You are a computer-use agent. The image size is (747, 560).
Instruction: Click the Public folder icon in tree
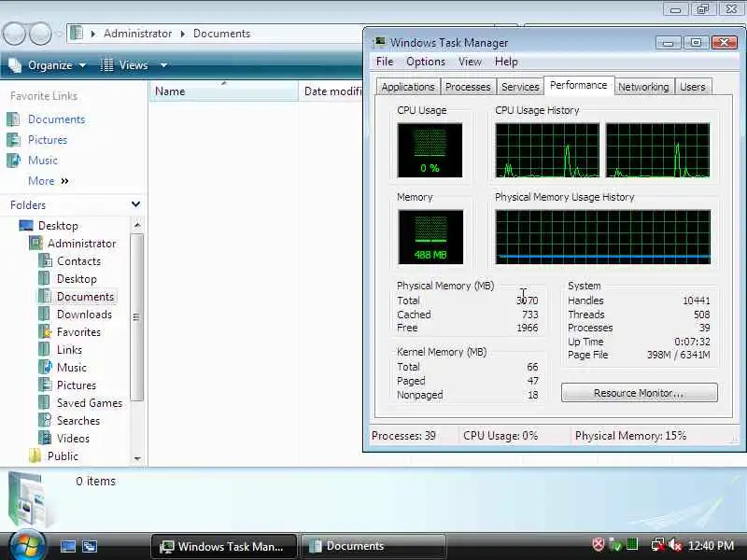(x=35, y=455)
